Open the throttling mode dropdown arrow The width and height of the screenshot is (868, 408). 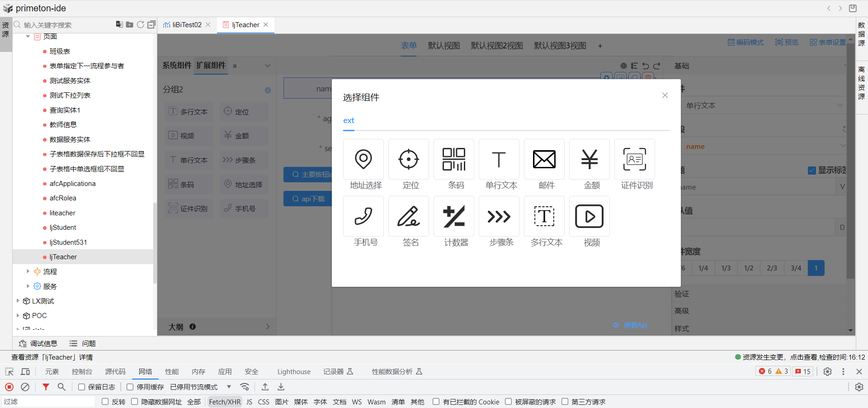point(229,387)
